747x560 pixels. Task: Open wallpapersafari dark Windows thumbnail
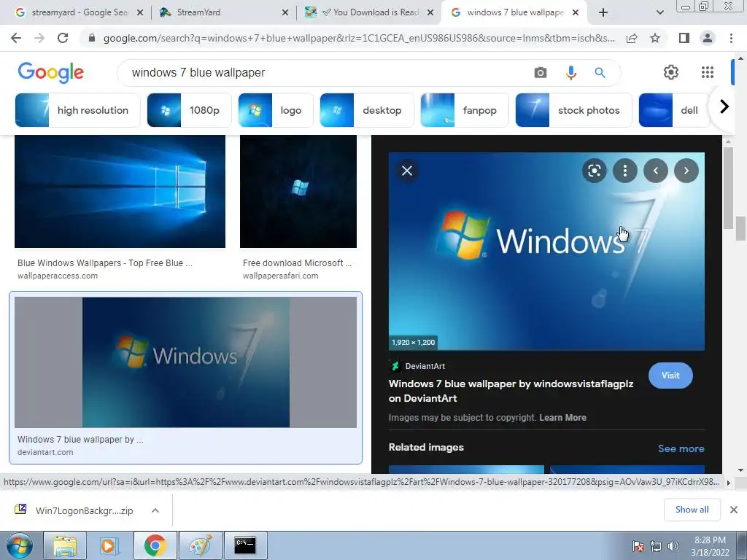point(298,192)
